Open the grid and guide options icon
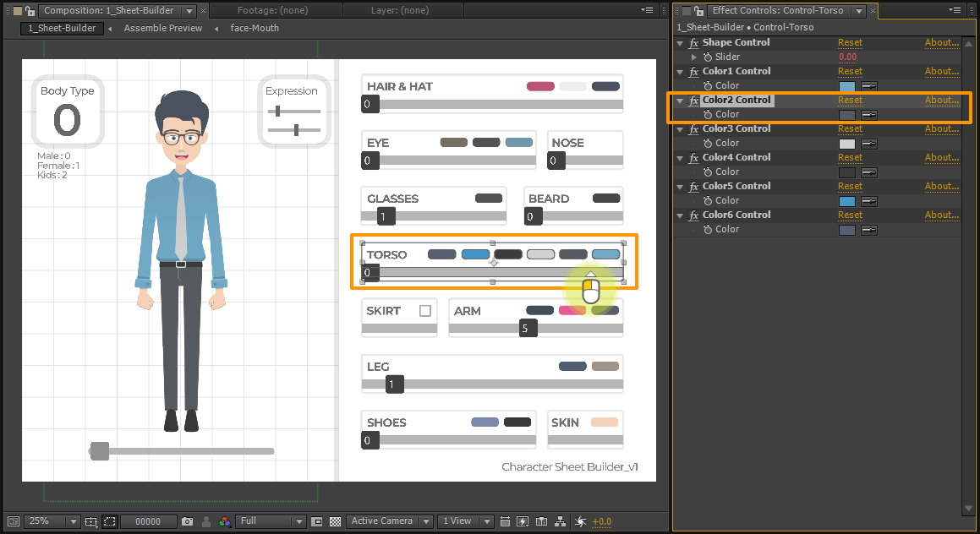 (x=91, y=521)
